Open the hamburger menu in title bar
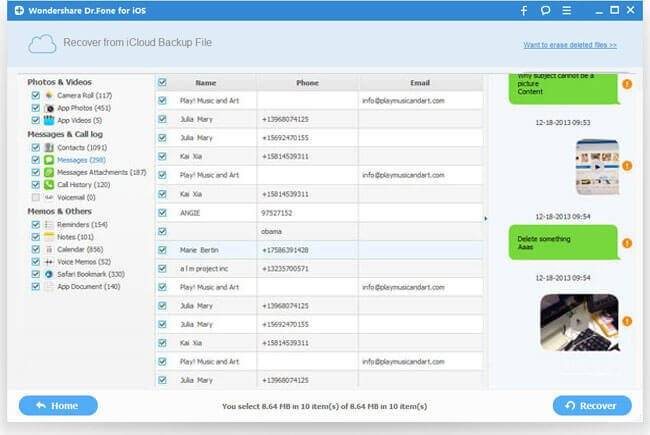650x435 pixels. [x=569, y=11]
